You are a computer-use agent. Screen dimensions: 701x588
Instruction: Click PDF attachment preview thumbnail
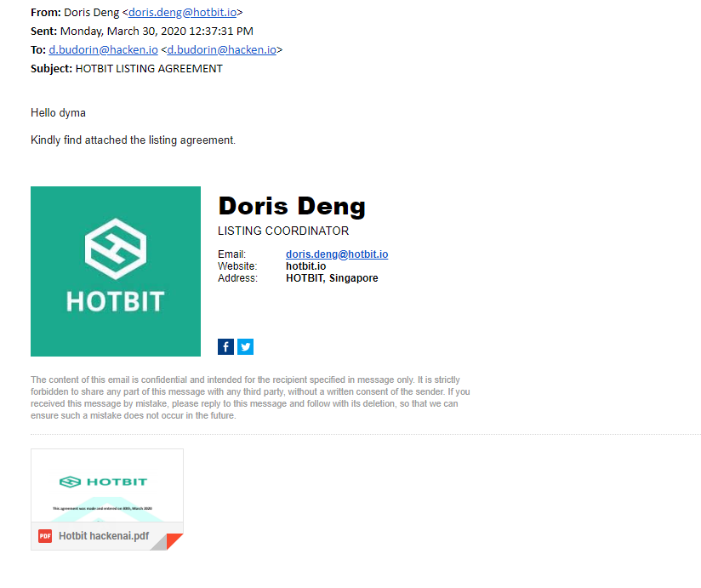[107, 486]
